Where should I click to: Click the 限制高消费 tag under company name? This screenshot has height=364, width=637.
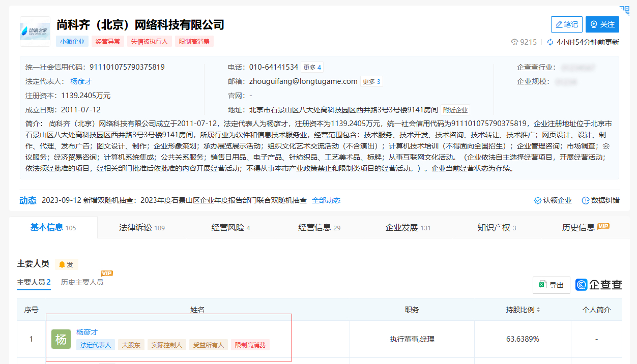click(x=194, y=42)
